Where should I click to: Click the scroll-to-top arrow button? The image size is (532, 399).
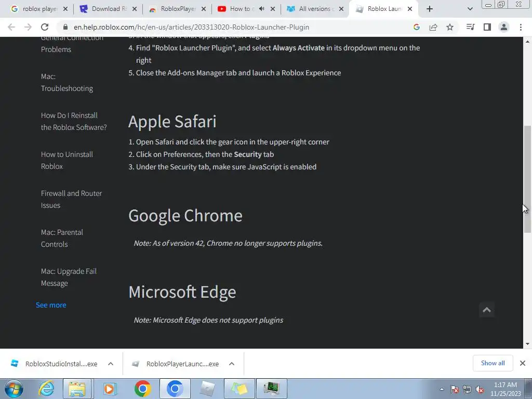pyautogui.click(x=487, y=310)
